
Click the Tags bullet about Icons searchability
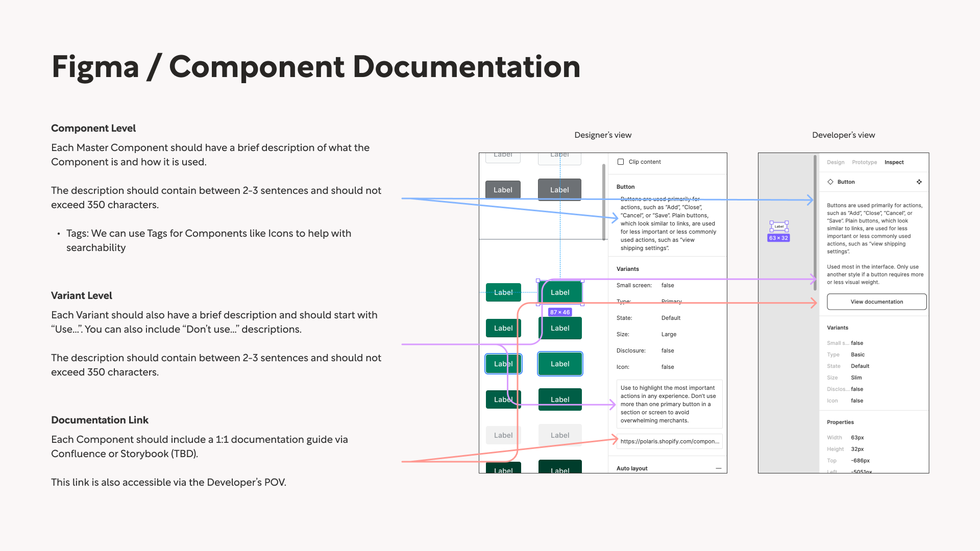tap(209, 240)
